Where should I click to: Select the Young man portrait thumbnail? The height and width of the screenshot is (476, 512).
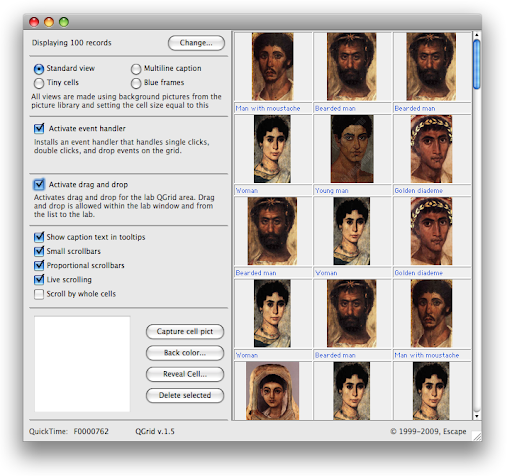pos(352,149)
